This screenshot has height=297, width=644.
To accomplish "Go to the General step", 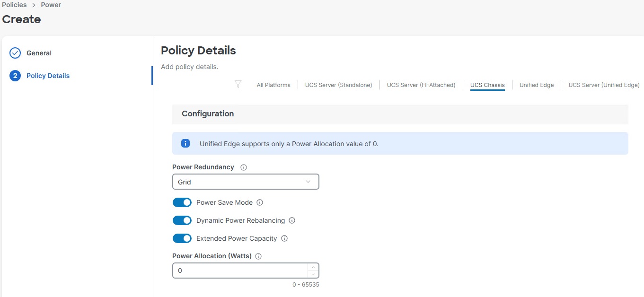I will 39,53.
